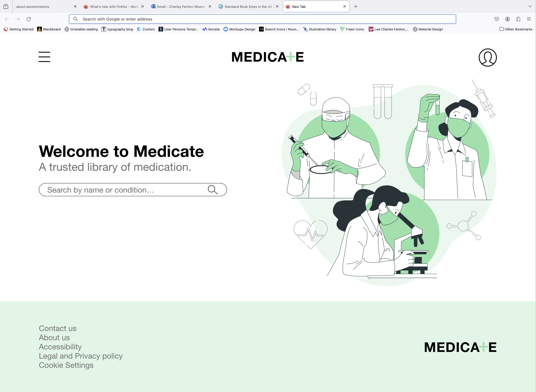Open the user profile icon

(488, 57)
